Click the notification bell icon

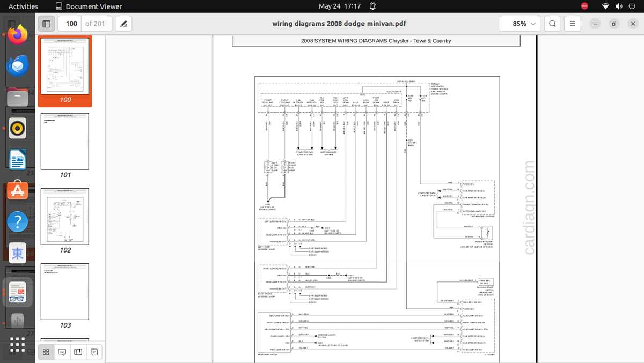click(x=372, y=6)
